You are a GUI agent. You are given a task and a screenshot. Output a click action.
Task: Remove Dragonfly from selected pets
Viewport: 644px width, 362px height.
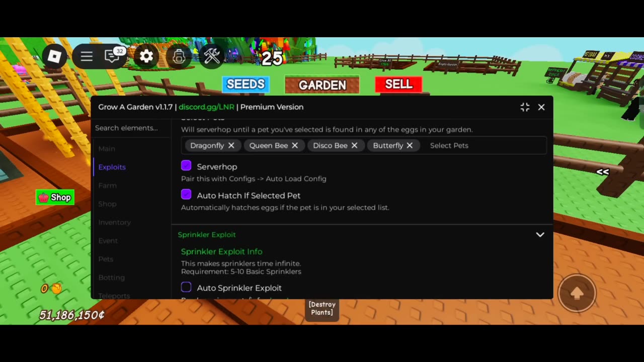231,145
